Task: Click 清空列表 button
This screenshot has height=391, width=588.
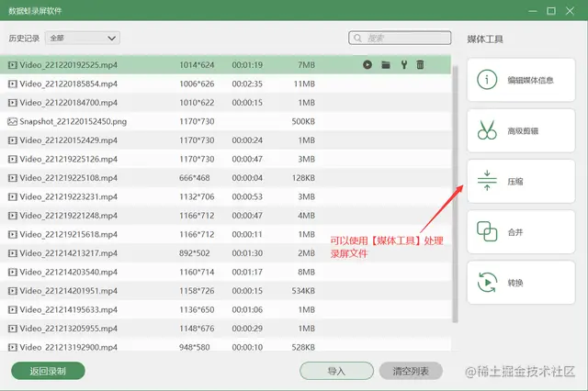Action: 411,371
